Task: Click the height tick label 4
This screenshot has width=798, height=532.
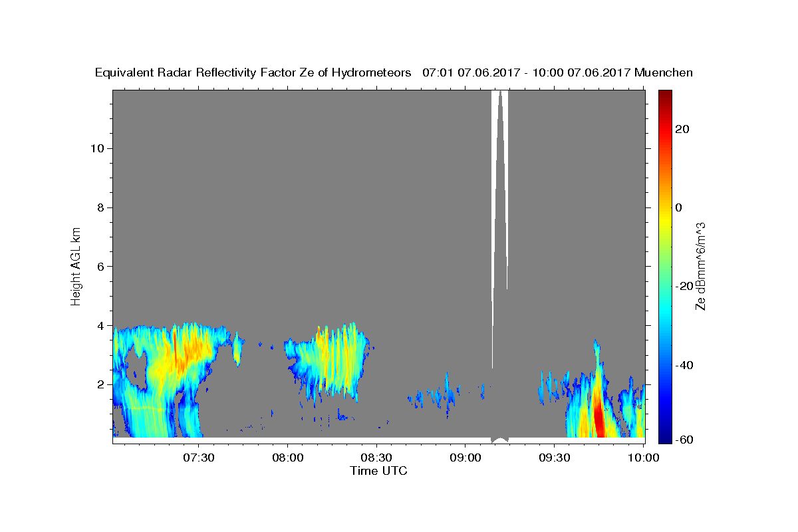Action: pyautogui.click(x=100, y=326)
